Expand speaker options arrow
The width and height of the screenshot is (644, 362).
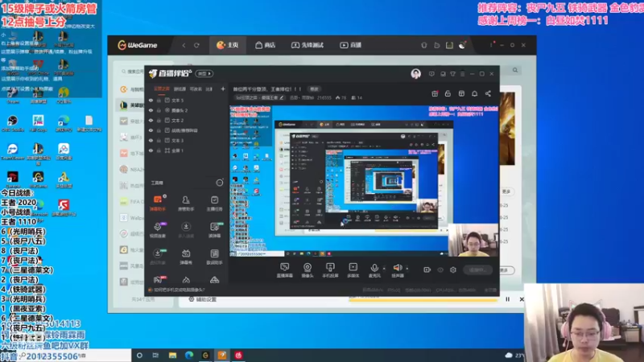tap(407, 269)
